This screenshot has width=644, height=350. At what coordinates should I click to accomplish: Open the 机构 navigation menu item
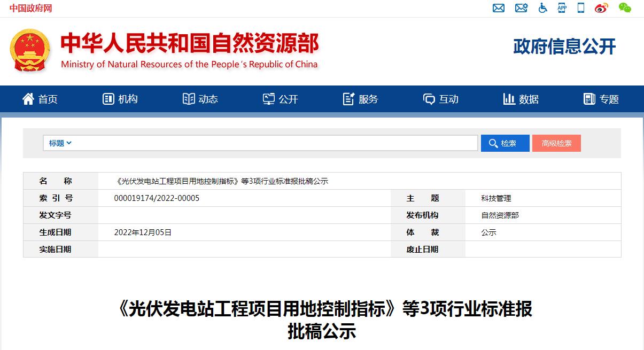point(120,99)
